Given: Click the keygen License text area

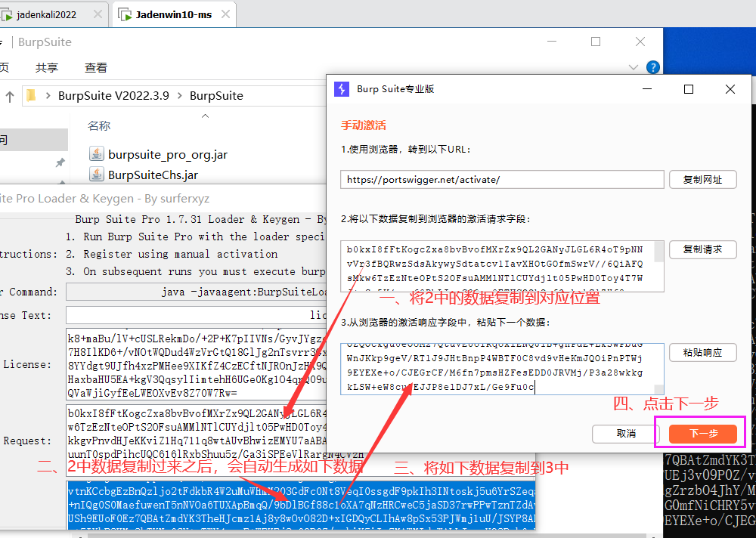Looking at the screenshot, I should (x=197, y=365).
